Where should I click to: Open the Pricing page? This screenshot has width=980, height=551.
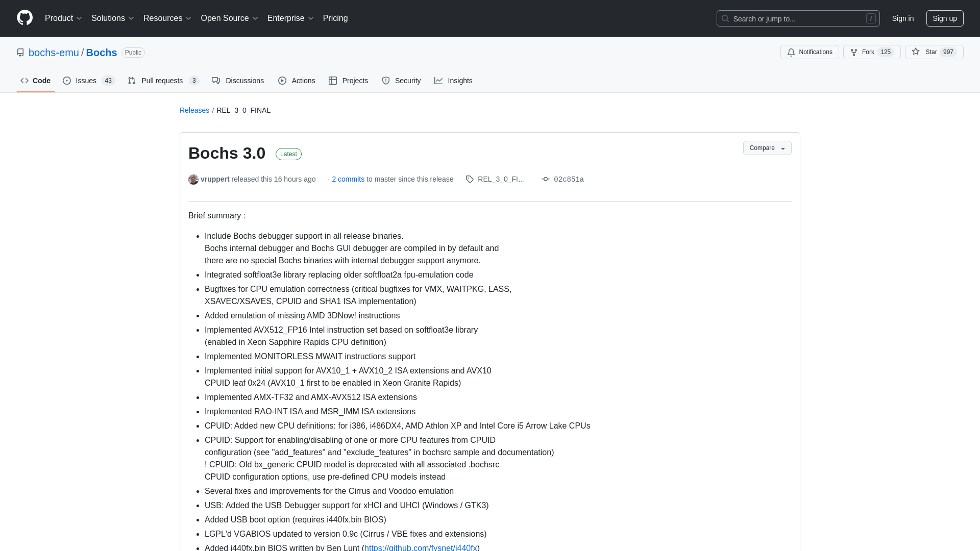point(335,18)
